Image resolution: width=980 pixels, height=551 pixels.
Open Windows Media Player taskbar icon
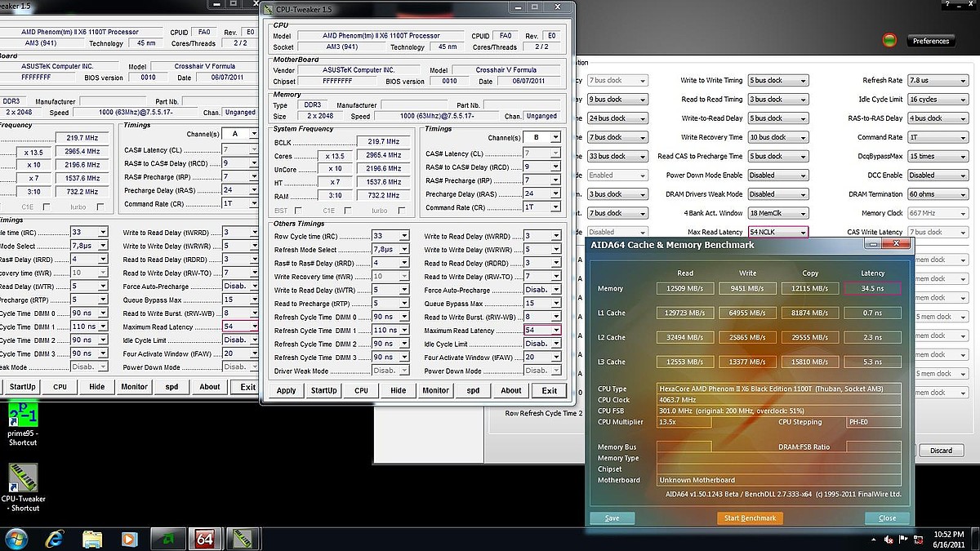pyautogui.click(x=129, y=539)
